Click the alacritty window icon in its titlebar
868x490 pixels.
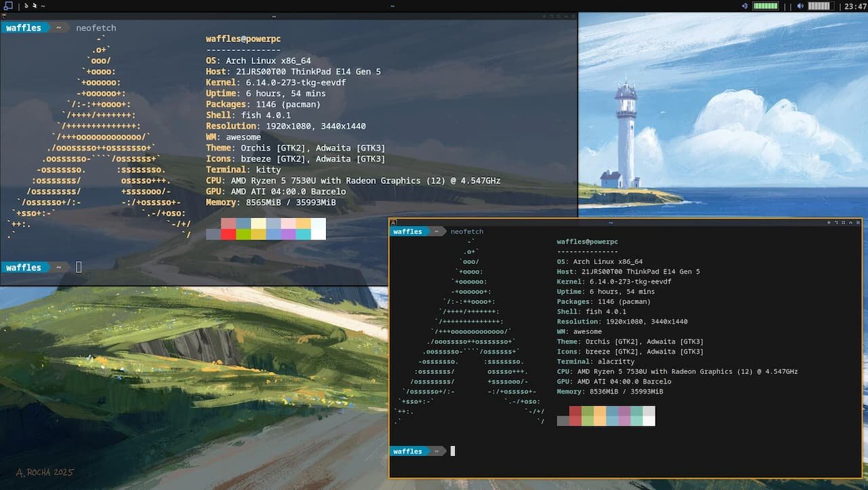394,222
